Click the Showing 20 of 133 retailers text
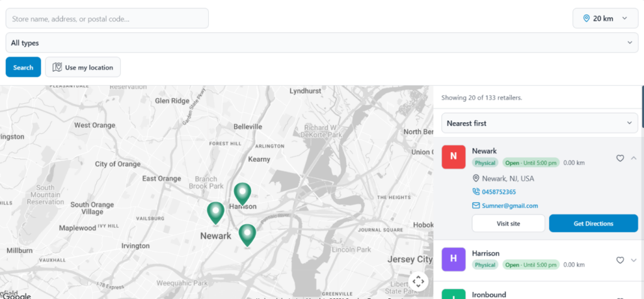The width and height of the screenshot is (644, 299). pos(481,98)
